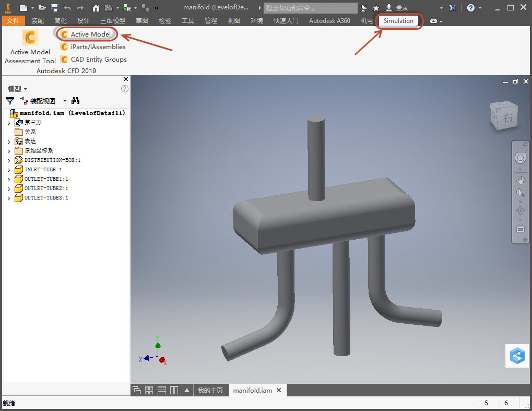
Task: Launch Active Model Assessment Tool
Action: pos(30,46)
